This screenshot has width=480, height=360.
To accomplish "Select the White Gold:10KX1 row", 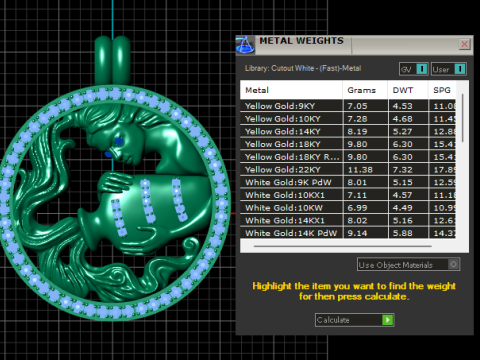I will 348,195.
